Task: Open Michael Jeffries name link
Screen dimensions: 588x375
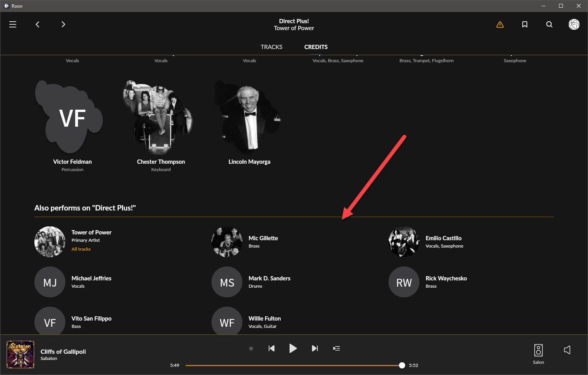Action: pyautogui.click(x=91, y=278)
